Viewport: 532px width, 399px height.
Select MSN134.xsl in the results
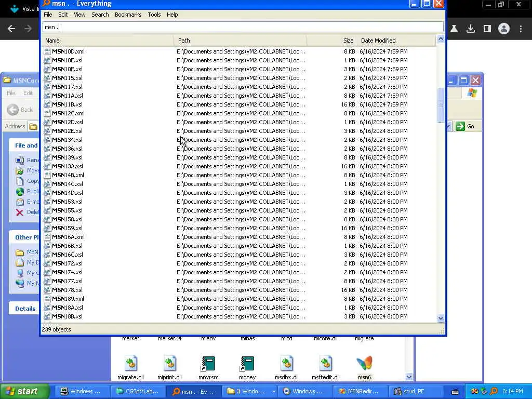tap(67, 140)
